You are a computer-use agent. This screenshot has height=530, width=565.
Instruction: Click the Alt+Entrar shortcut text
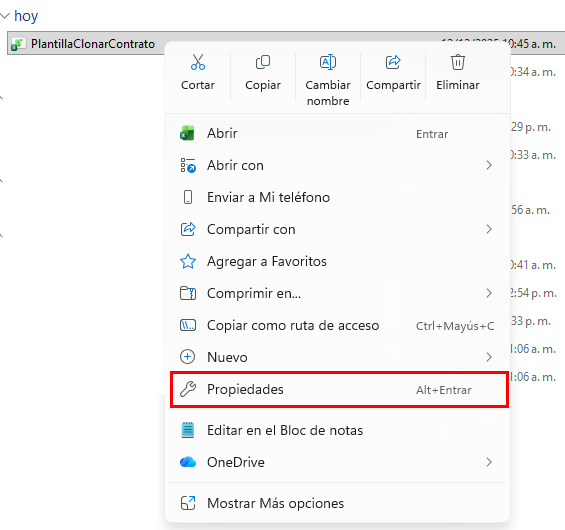pos(444,390)
